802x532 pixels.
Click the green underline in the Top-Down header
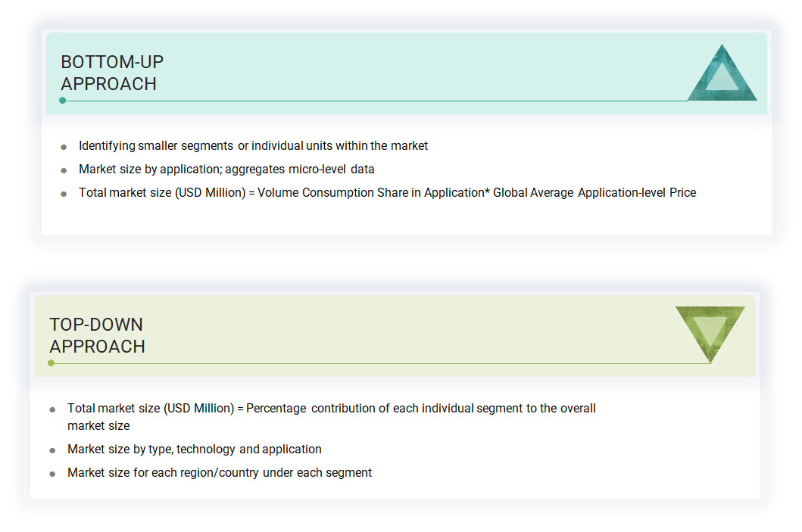coord(379,363)
